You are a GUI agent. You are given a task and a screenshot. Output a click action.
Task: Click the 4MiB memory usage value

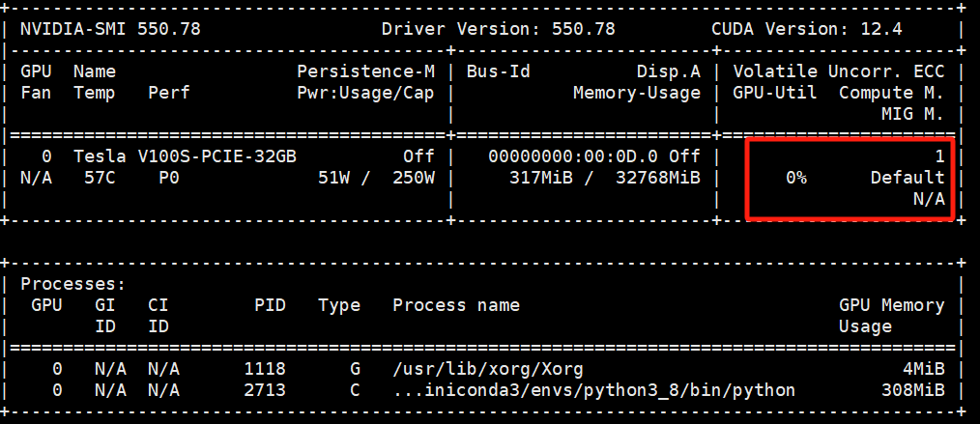923,369
